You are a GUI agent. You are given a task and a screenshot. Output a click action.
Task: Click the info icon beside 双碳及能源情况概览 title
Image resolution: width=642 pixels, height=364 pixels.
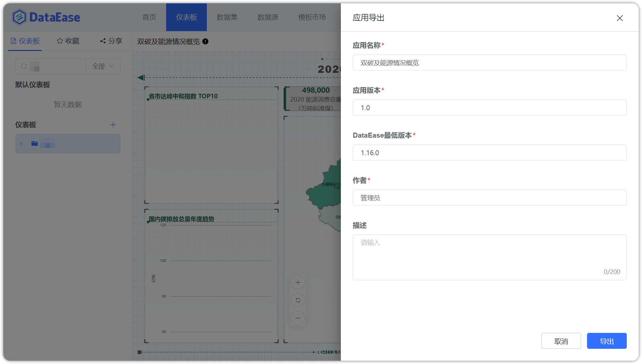pos(206,42)
